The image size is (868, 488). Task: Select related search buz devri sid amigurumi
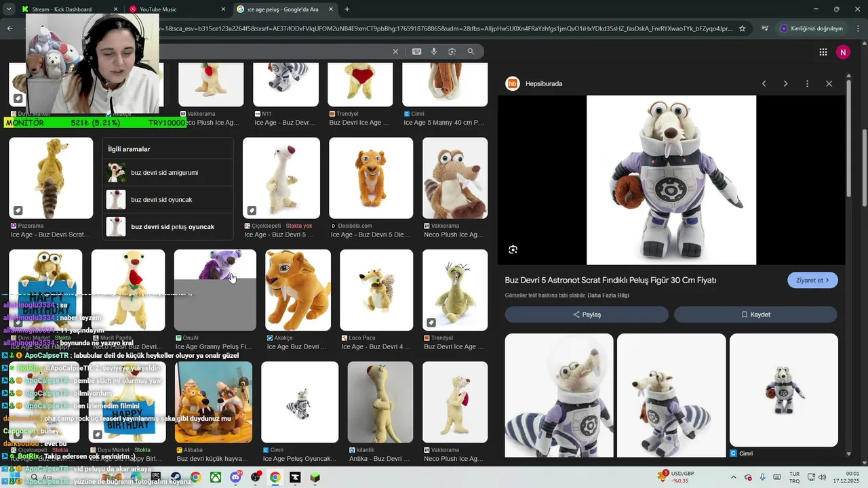tap(168, 173)
